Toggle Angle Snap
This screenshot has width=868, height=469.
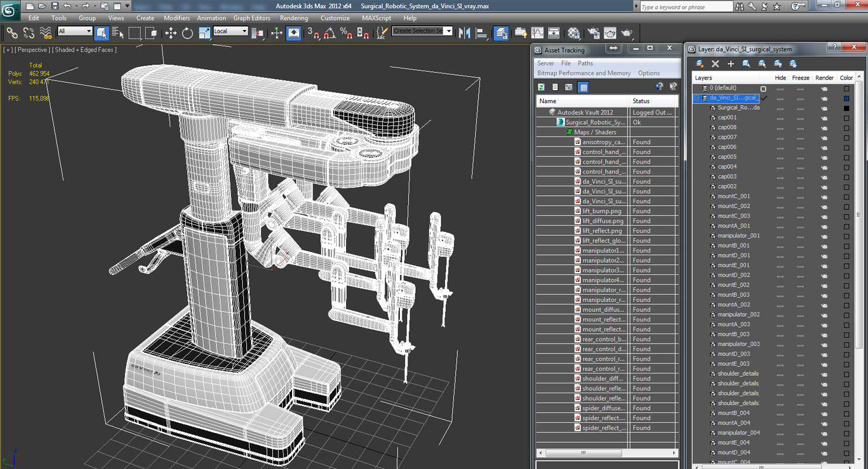(x=330, y=33)
